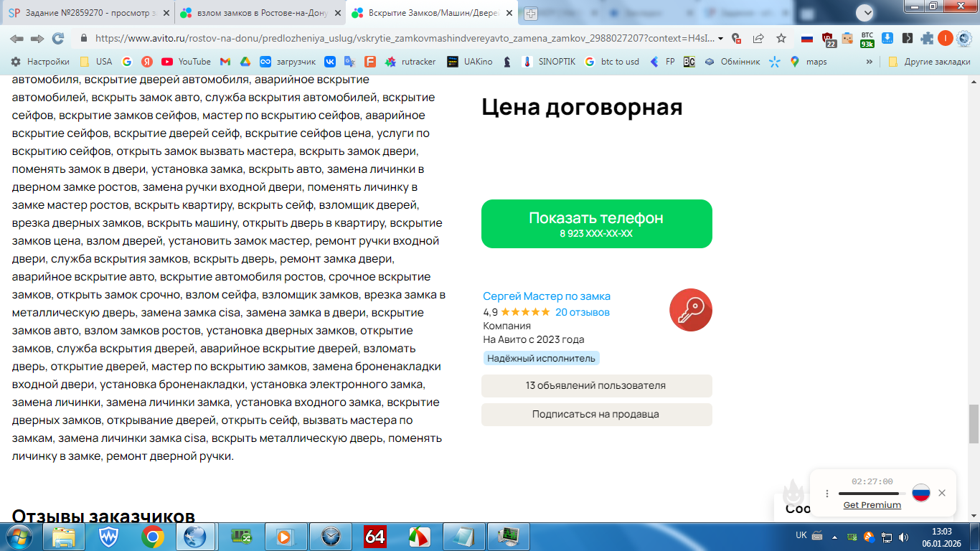The width and height of the screenshot is (980, 551).
Task: Open the Yandex bookmark icon
Action: pyautogui.click(x=146, y=62)
